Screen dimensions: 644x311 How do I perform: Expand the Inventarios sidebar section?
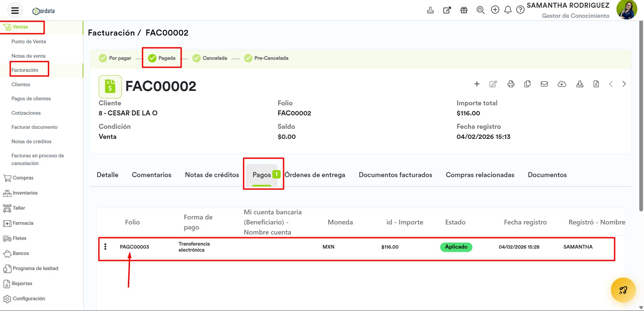[20, 193]
